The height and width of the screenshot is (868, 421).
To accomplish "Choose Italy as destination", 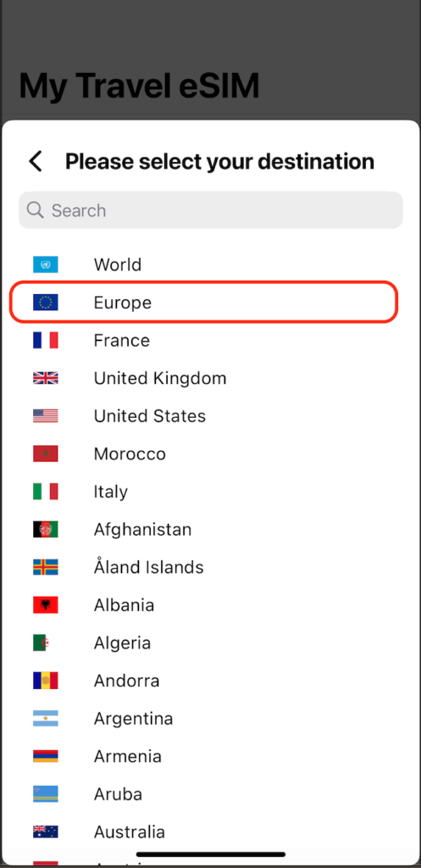I will (x=211, y=492).
